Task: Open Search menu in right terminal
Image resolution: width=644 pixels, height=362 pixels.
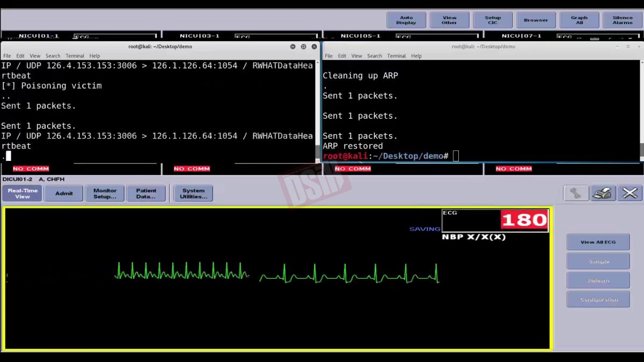Action: (375, 56)
